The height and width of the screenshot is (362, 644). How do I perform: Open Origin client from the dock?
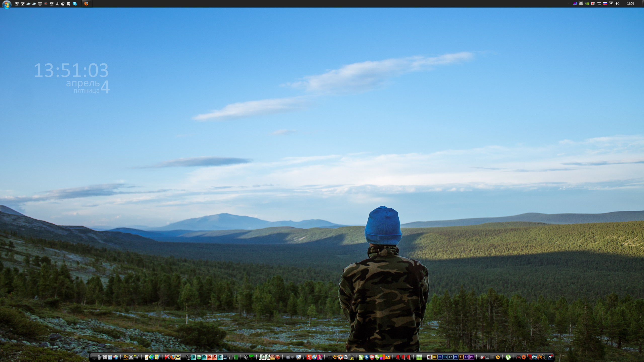point(524,357)
